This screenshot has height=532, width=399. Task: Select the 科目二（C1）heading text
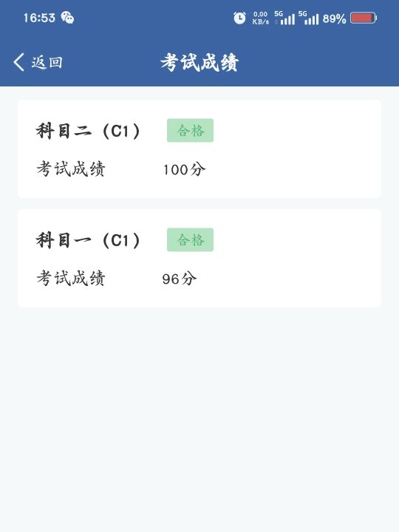(89, 131)
